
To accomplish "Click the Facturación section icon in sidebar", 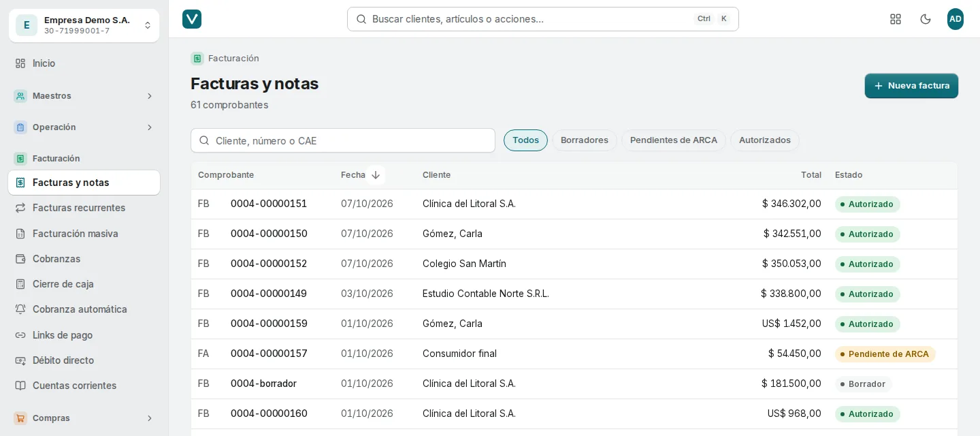I will [x=20, y=159].
